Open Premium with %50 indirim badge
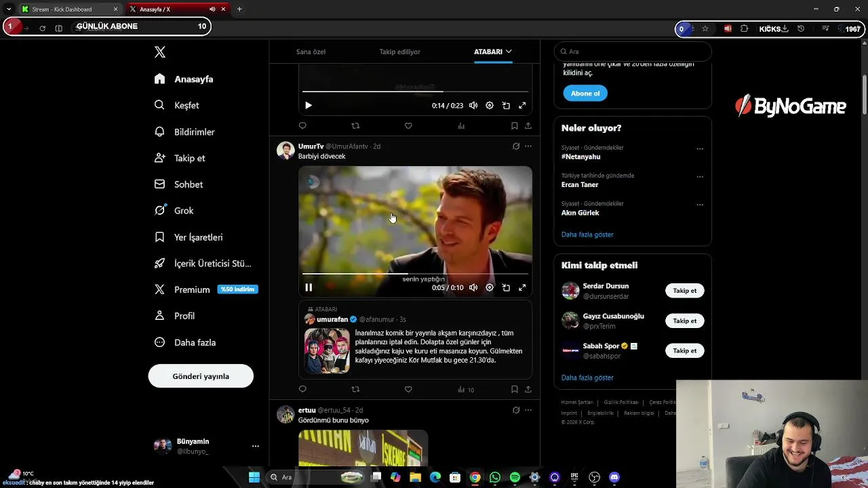Image resolution: width=868 pixels, height=488 pixels. (205, 289)
